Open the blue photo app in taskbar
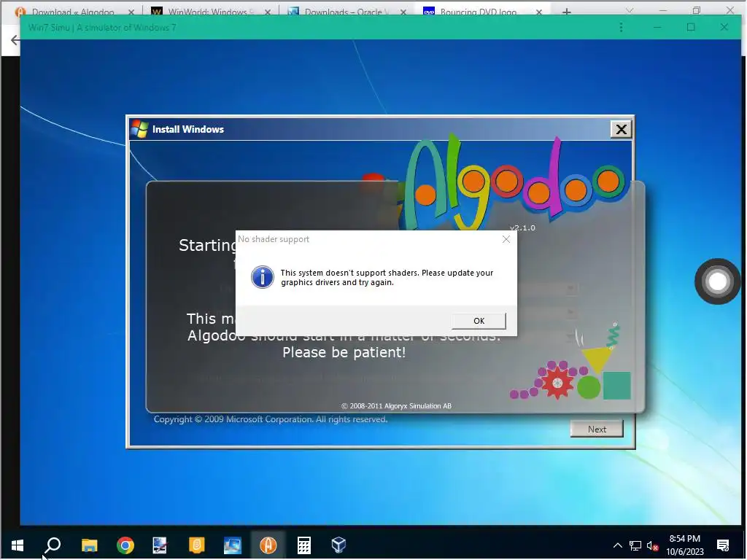This screenshot has height=560, width=747. [232, 545]
